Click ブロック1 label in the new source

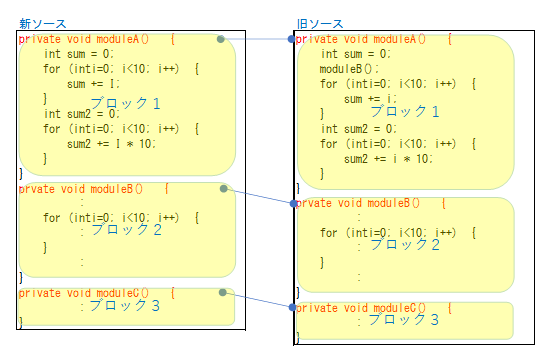125,103
